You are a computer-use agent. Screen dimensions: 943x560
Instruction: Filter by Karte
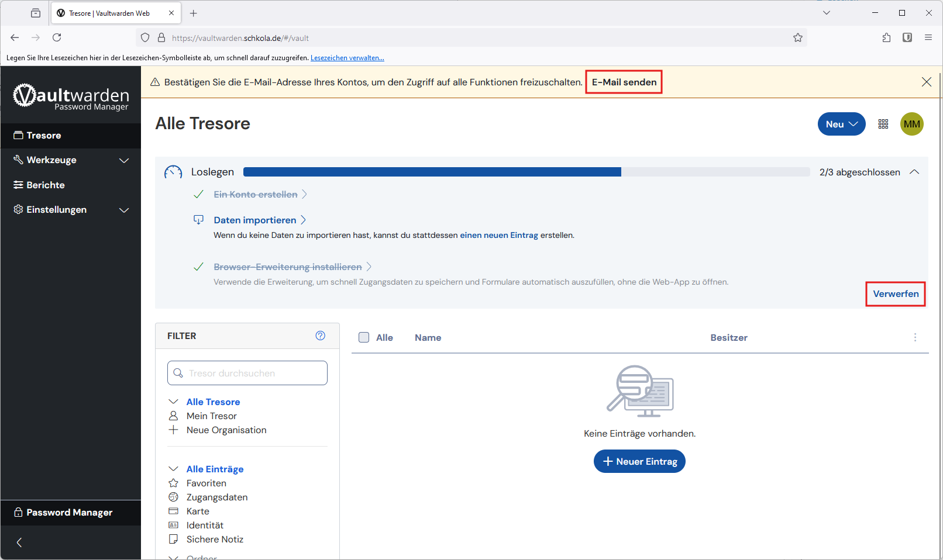coord(198,511)
